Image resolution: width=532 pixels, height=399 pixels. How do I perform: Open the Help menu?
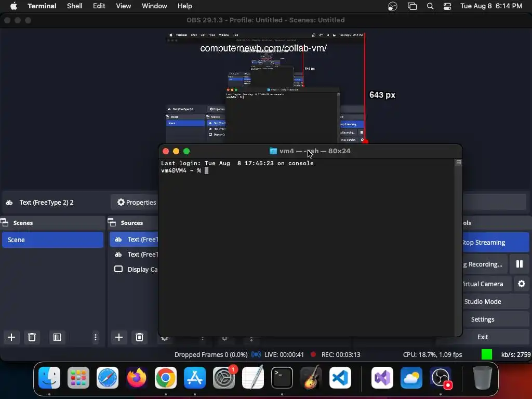coord(184,6)
